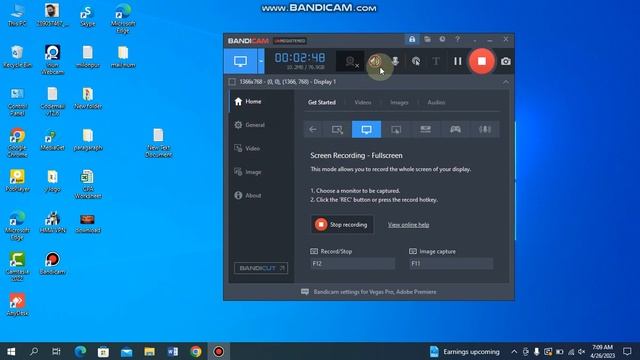This screenshot has width=640, height=360.
Task: Select Google Chrome desktop icon
Action: click(17, 143)
